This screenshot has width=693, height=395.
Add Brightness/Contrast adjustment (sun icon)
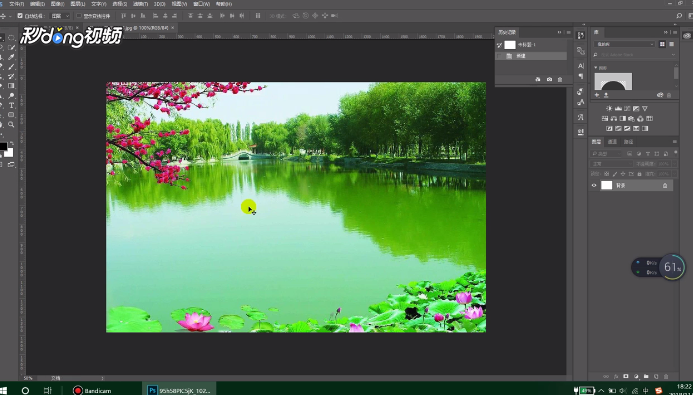(x=609, y=108)
